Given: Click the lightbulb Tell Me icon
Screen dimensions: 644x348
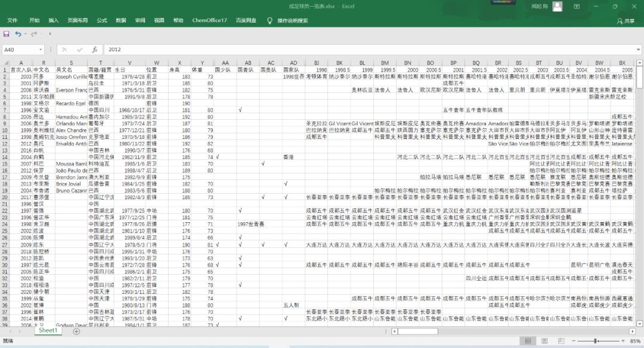Looking at the screenshot, I should (270, 20).
